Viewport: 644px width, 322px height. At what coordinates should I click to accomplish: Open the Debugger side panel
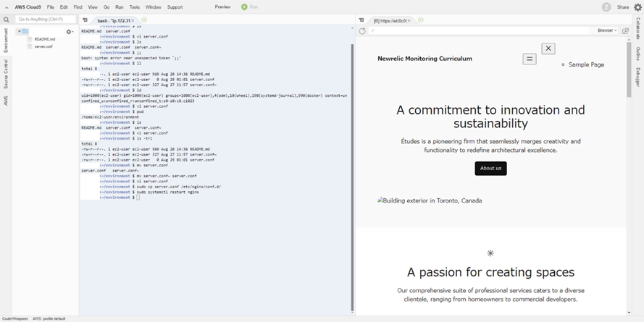tap(637, 77)
